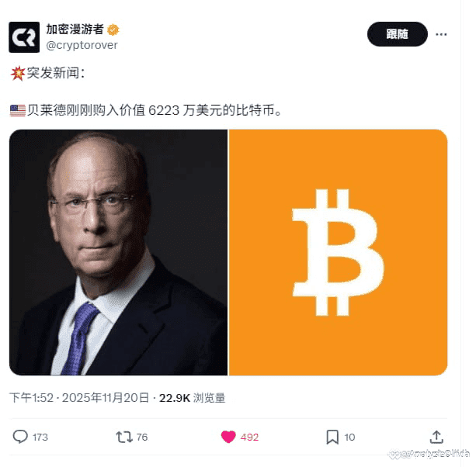Toggle the bookmark icon
Image resolution: width=476 pixels, height=467 pixels.
(332, 437)
